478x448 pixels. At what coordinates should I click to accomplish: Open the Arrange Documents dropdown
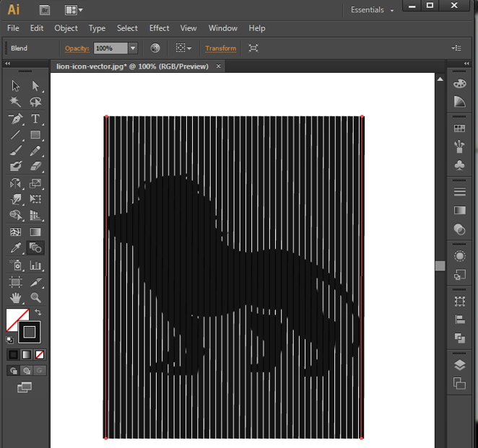coord(74,10)
